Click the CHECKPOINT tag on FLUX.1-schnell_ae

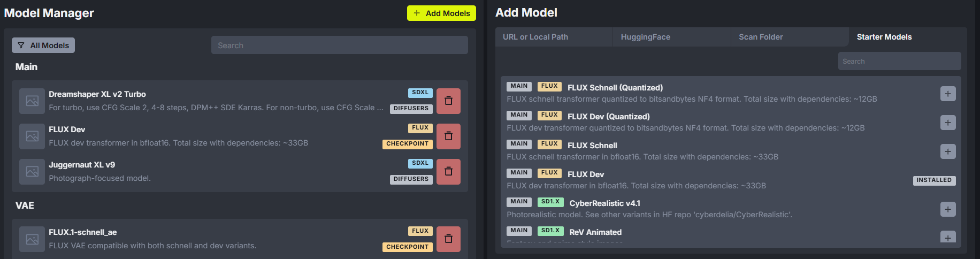408,247
